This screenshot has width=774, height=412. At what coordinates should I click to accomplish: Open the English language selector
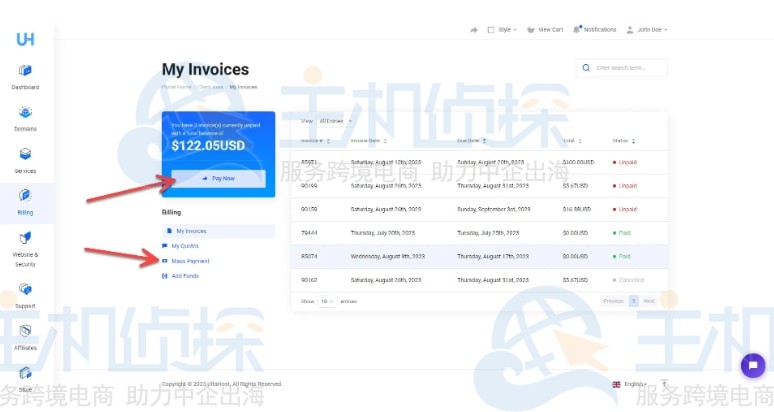[629, 384]
